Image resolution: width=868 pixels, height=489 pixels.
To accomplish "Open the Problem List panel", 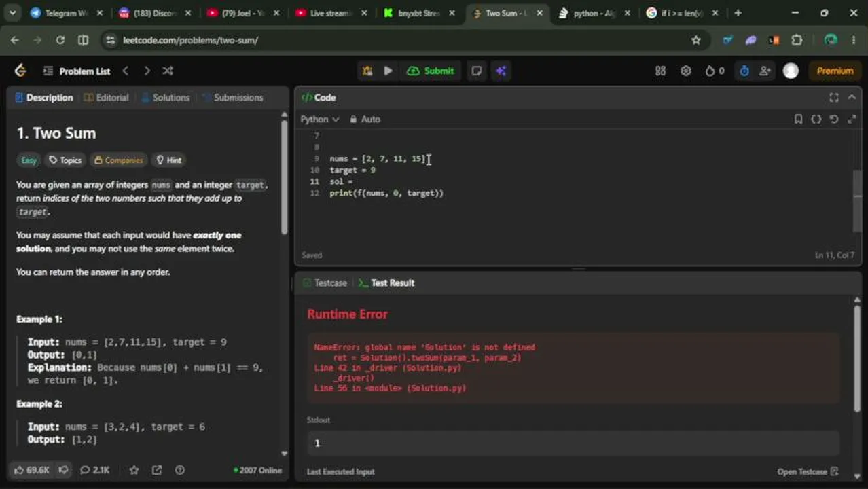I will 77,71.
